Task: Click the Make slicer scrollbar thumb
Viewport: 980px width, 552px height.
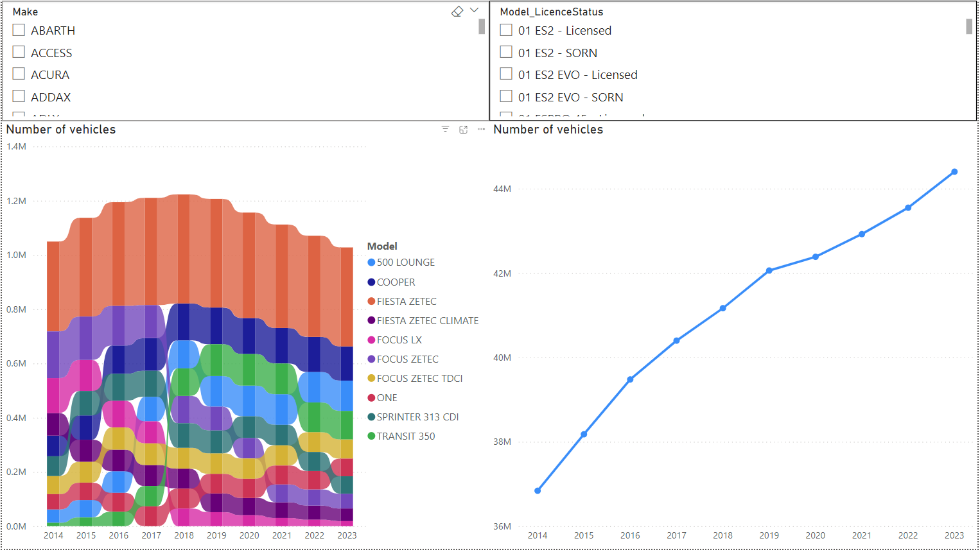Action: tap(482, 26)
